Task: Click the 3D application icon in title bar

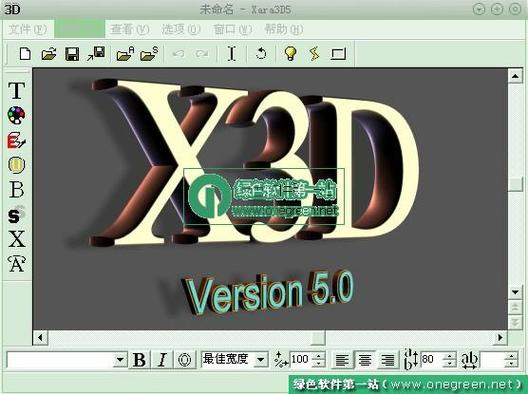Action: (12, 10)
